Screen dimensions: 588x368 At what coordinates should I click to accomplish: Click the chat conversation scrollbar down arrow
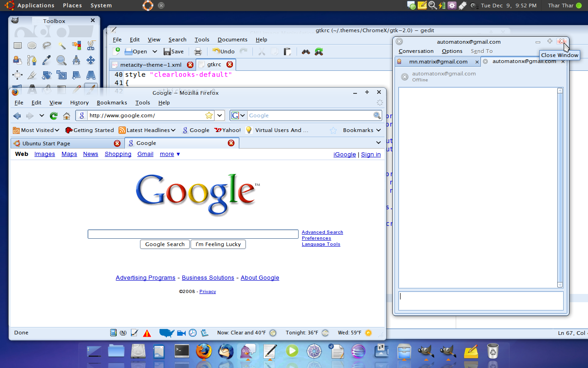coord(560,285)
